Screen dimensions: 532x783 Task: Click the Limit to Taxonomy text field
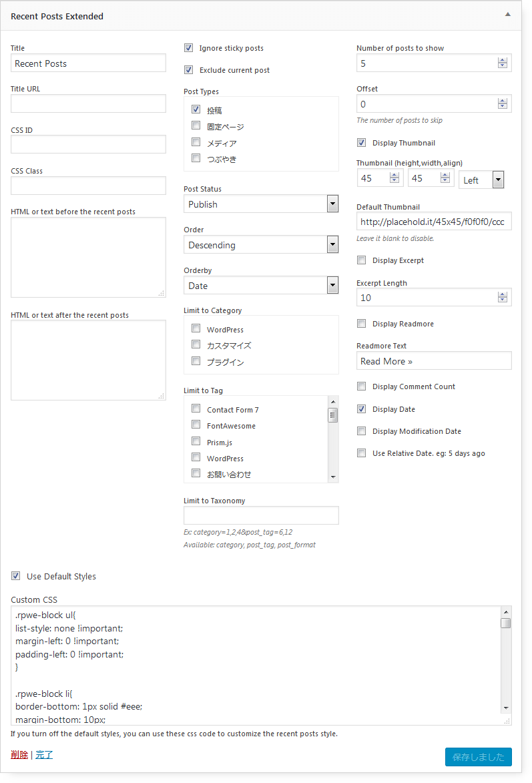[x=261, y=515]
